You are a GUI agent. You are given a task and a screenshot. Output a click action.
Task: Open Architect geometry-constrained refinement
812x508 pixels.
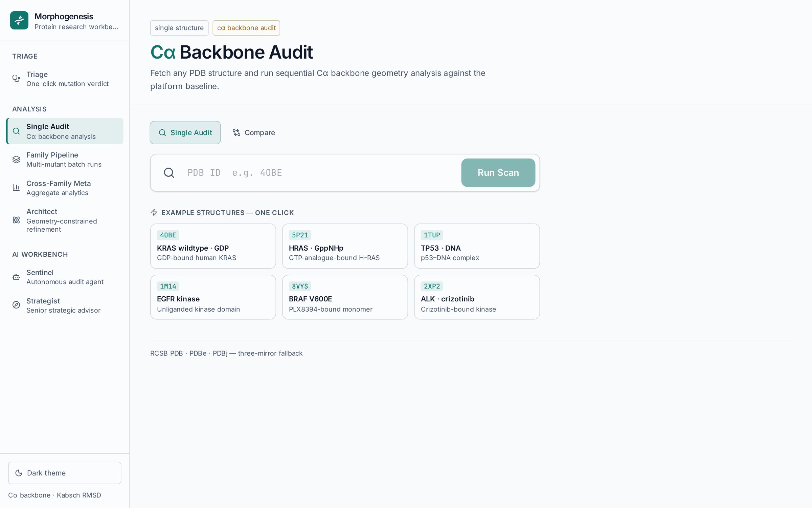click(x=65, y=220)
